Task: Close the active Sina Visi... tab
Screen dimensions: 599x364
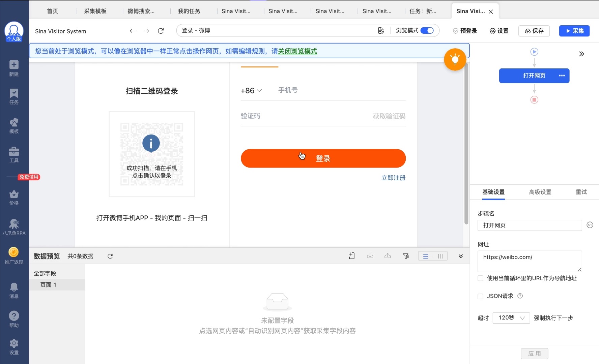Action: pos(491,11)
